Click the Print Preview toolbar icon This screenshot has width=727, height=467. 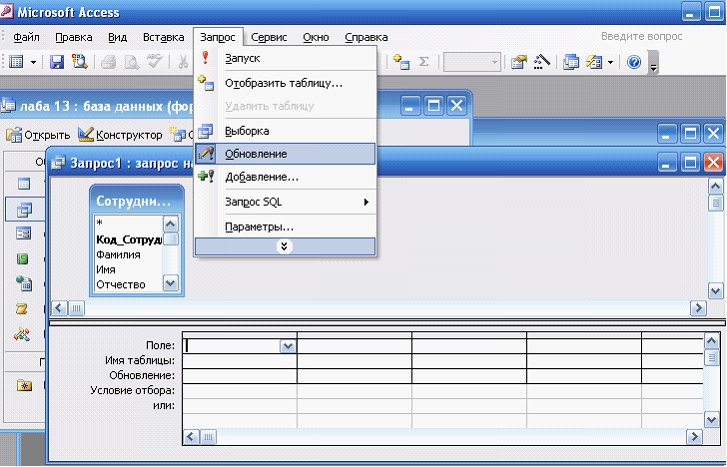(132, 62)
